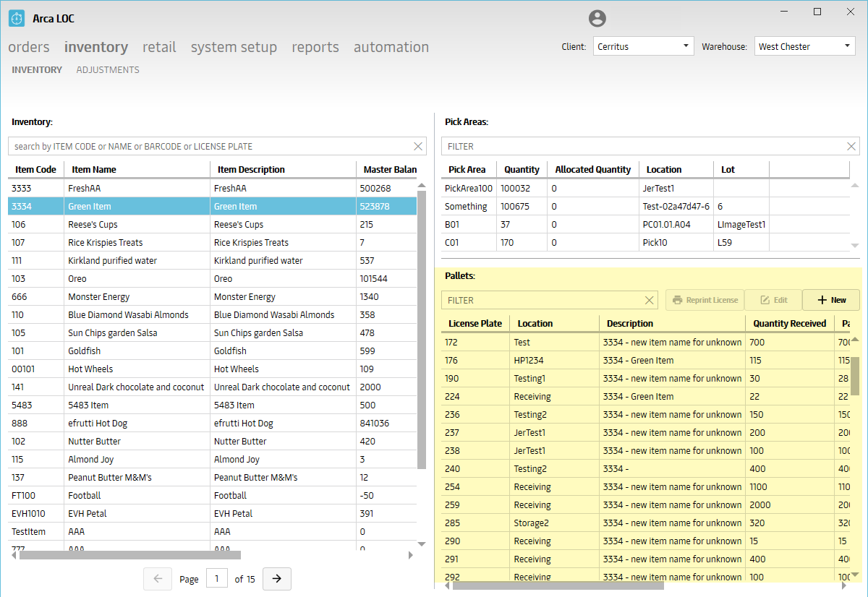Click the Inventory vertical scrollbar thumb
The image size is (868, 597).
[421, 329]
